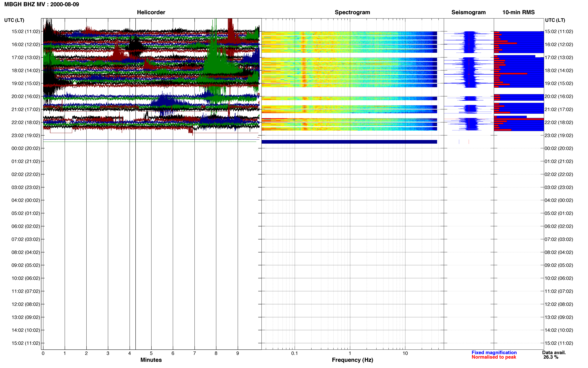Click the 26.3 % data availability value
Screen dimensions: 588x368
point(551,357)
